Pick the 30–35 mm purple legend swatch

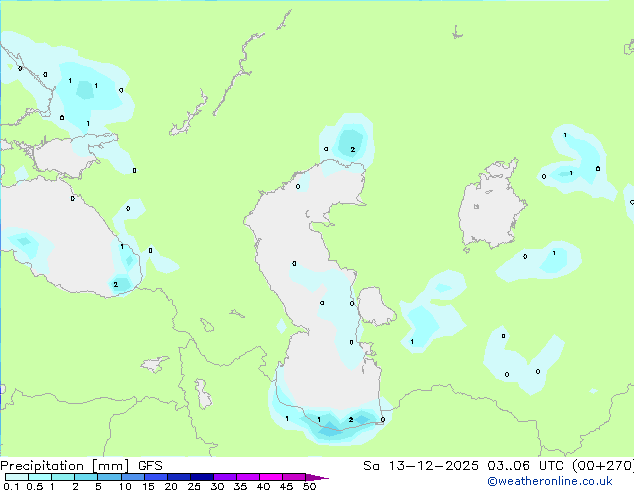tap(225, 477)
